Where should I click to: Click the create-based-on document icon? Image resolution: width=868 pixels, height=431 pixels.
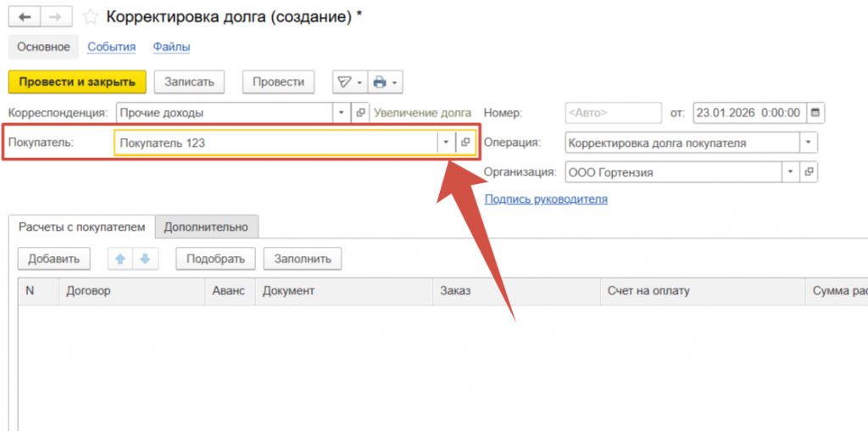click(344, 81)
